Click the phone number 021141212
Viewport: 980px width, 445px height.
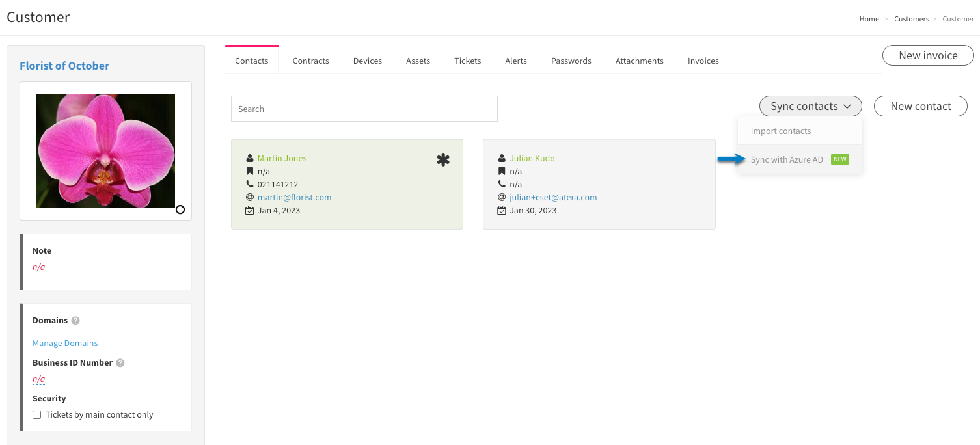(278, 184)
